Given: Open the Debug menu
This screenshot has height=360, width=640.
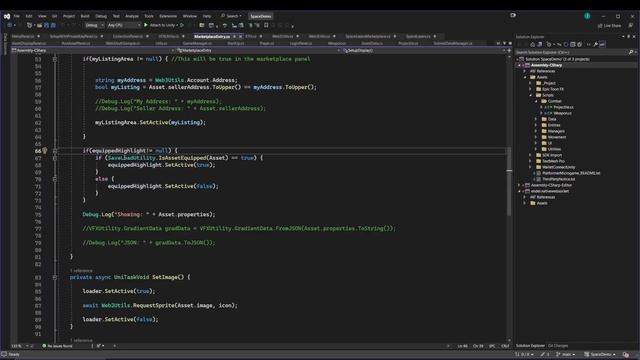Looking at the screenshot, I should click(x=101, y=16).
